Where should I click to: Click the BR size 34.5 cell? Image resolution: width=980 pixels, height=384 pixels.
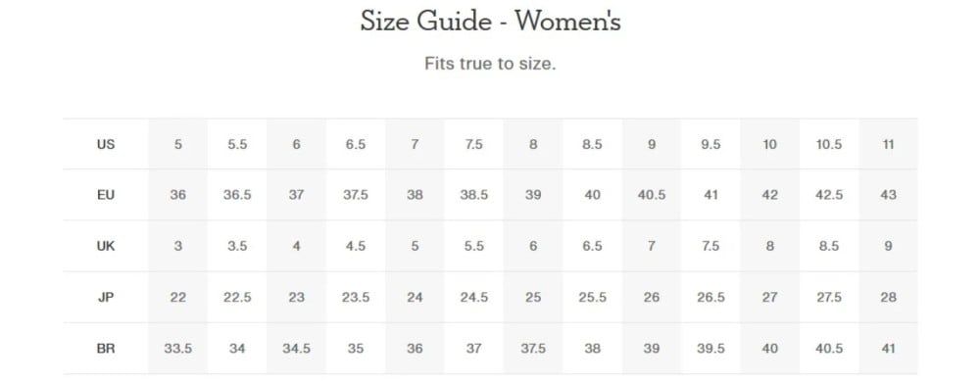(x=296, y=349)
